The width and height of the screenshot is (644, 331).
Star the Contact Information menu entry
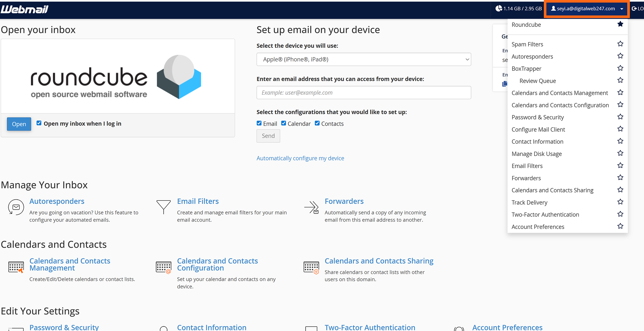click(x=620, y=141)
